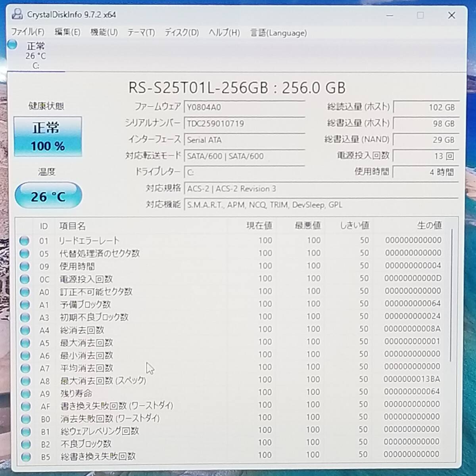Viewport: 476px width, 476px height.
Task: Click the 生の値 column header
Action: [x=430, y=225]
